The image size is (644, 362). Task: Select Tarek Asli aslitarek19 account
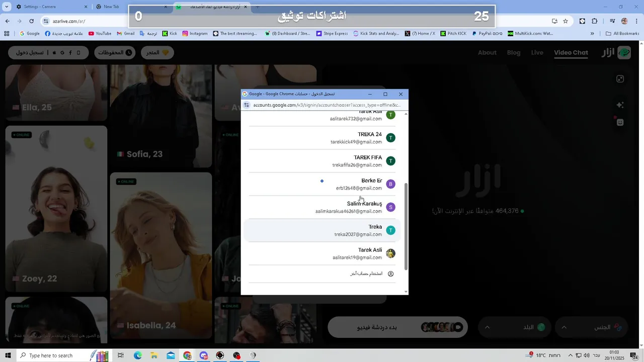[322, 253]
